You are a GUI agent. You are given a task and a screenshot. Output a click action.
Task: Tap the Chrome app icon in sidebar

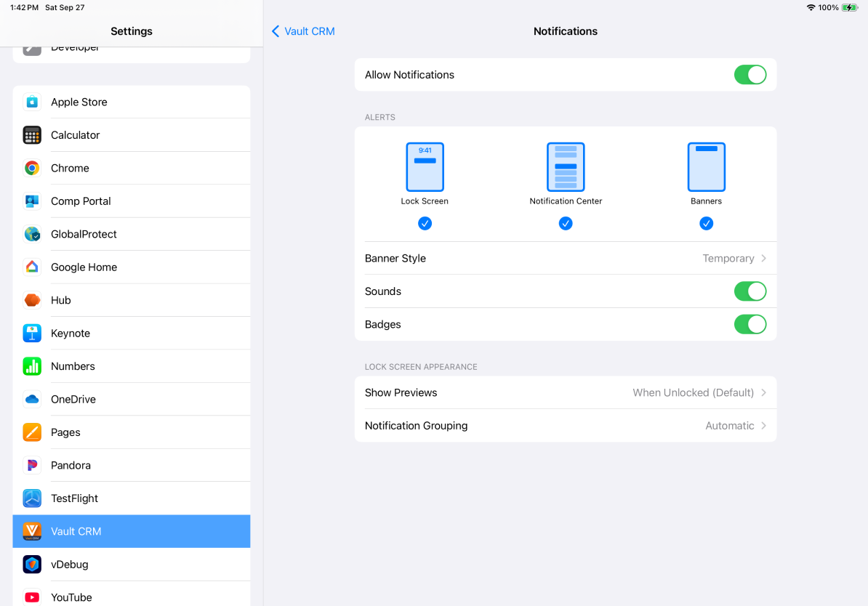tap(32, 168)
